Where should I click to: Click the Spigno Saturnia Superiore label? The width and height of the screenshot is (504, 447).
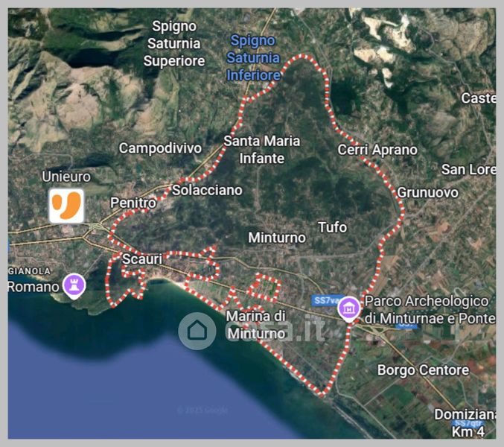174,43
